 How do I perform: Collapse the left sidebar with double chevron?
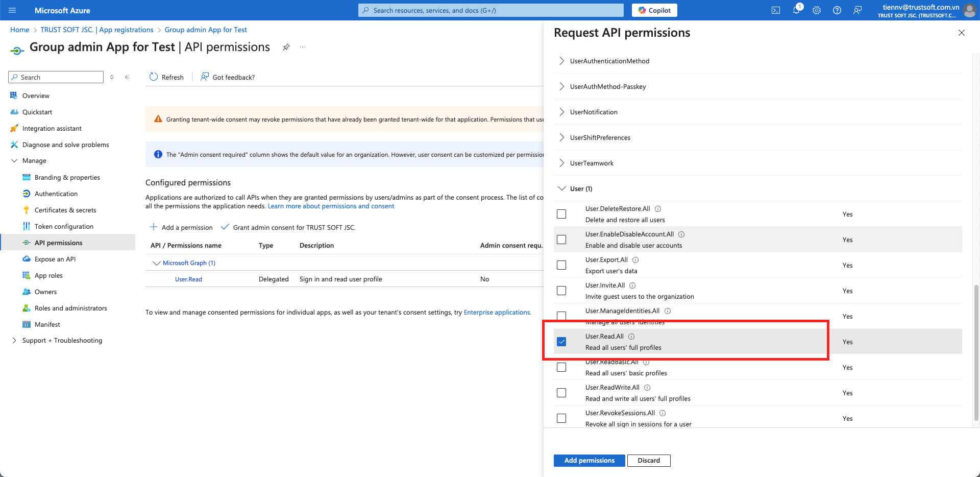(x=127, y=77)
